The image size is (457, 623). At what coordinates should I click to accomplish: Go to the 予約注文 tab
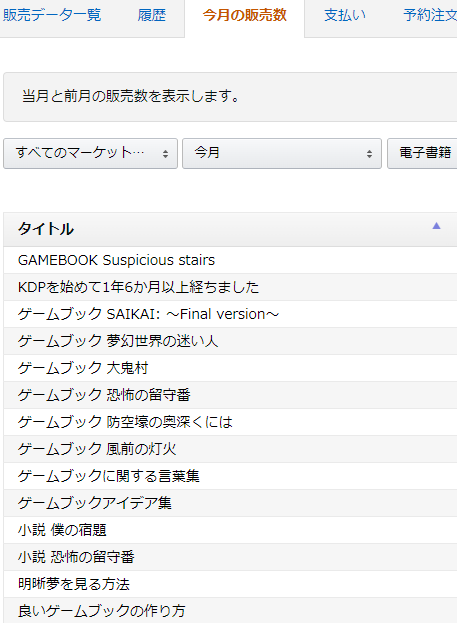click(x=430, y=16)
